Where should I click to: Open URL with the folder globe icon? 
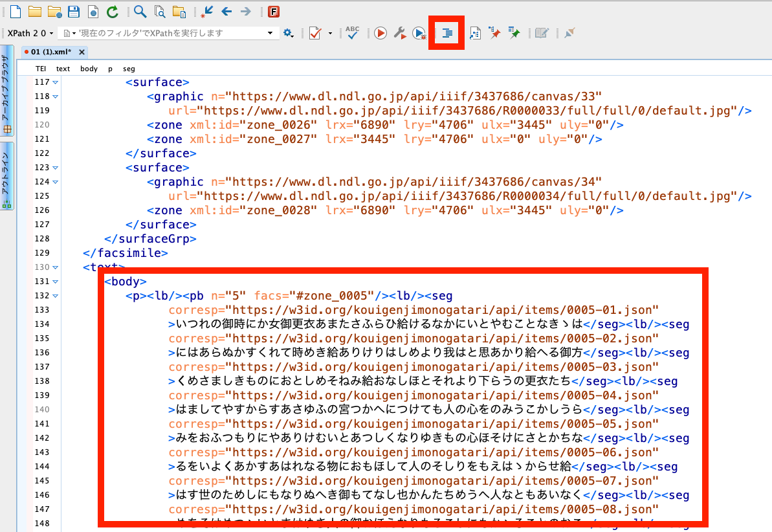point(54,12)
